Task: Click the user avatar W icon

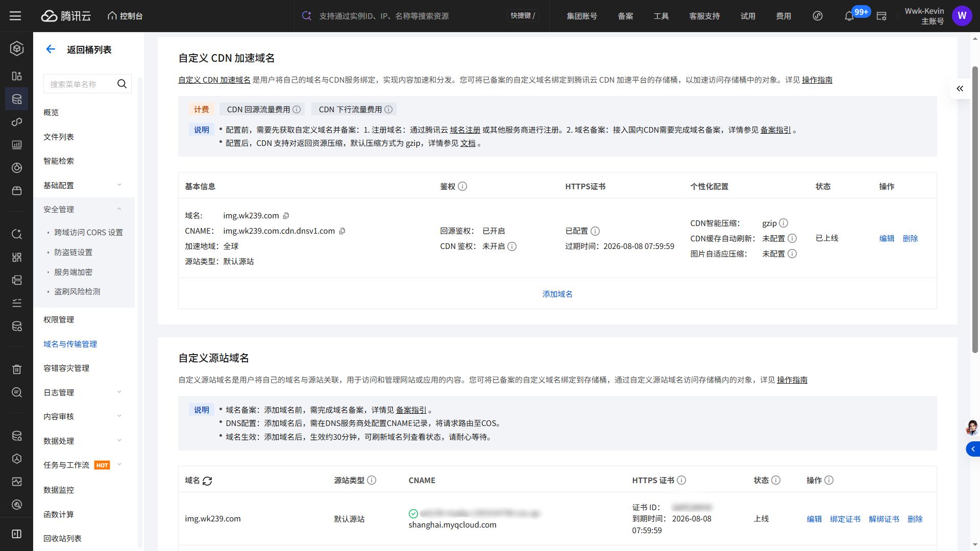Action: [x=962, y=16]
